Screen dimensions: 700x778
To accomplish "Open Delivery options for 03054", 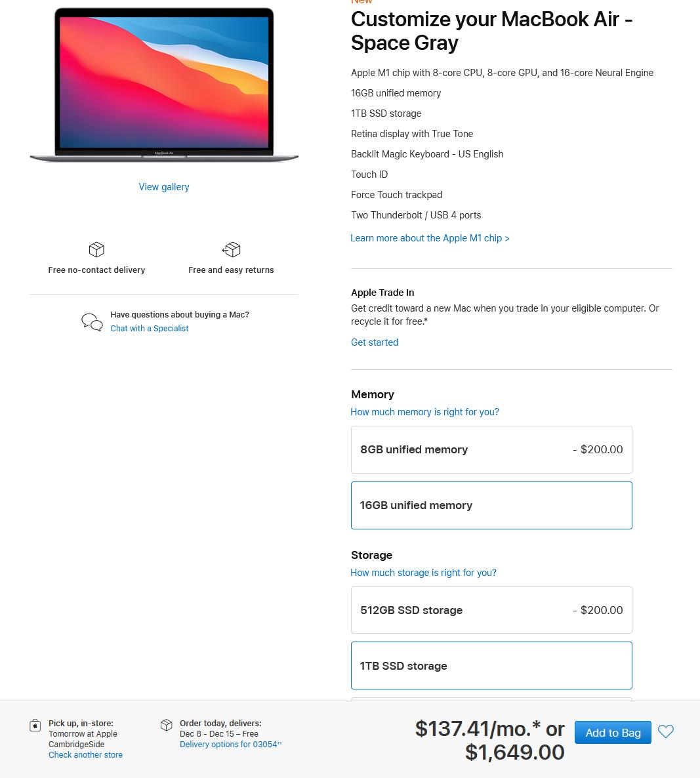I will pos(231,745).
